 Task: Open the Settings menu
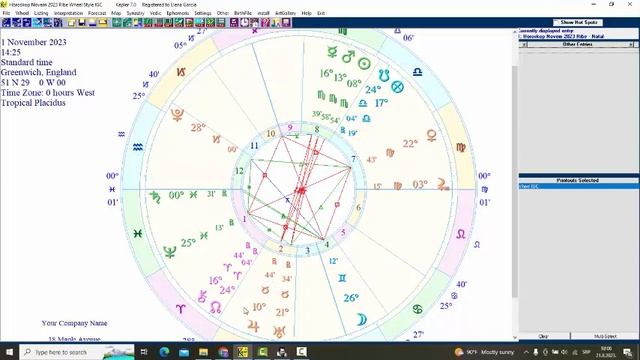(202, 13)
